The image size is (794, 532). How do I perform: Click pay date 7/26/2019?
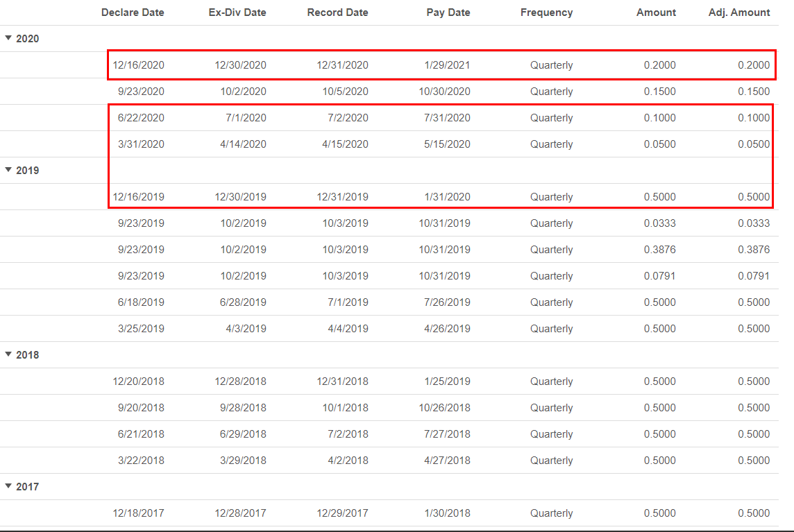pos(447,302)
